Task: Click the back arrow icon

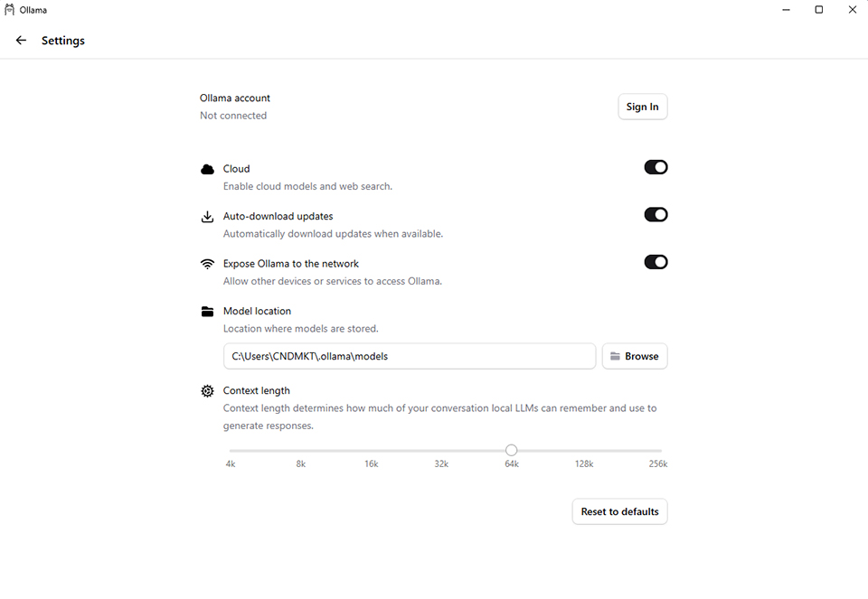Action: coord(21,41)
